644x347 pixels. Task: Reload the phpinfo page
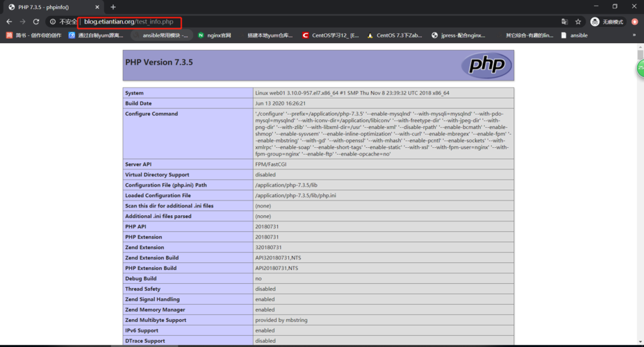[x=36, y=22]
